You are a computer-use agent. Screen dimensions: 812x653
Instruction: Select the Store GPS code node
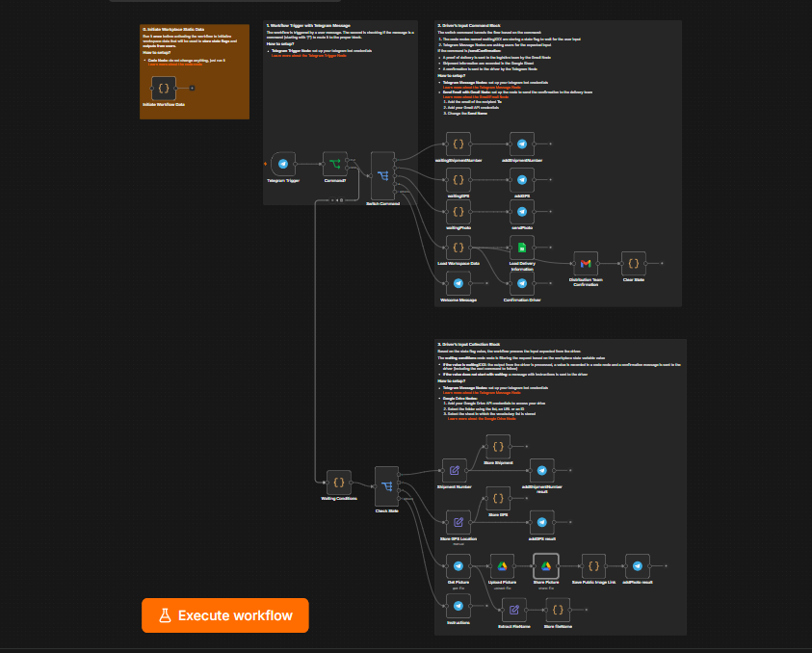point(498,499)
